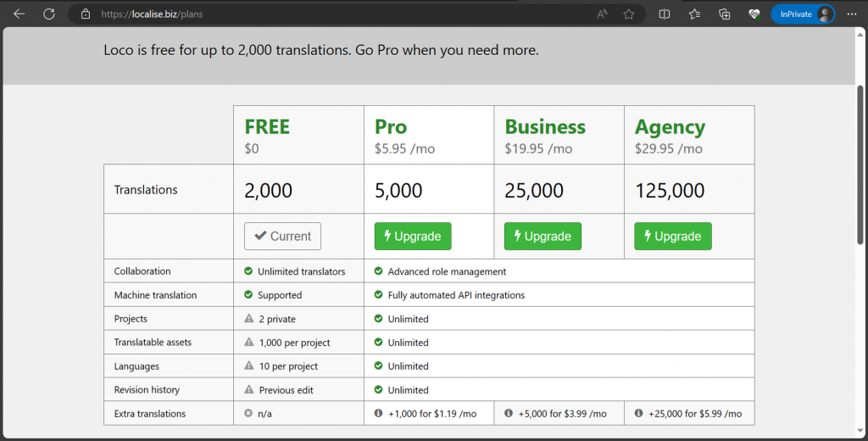Open the Favorites list
This screenshot has width=868, height=441.
pyautogui.click(x=695, y=14)
